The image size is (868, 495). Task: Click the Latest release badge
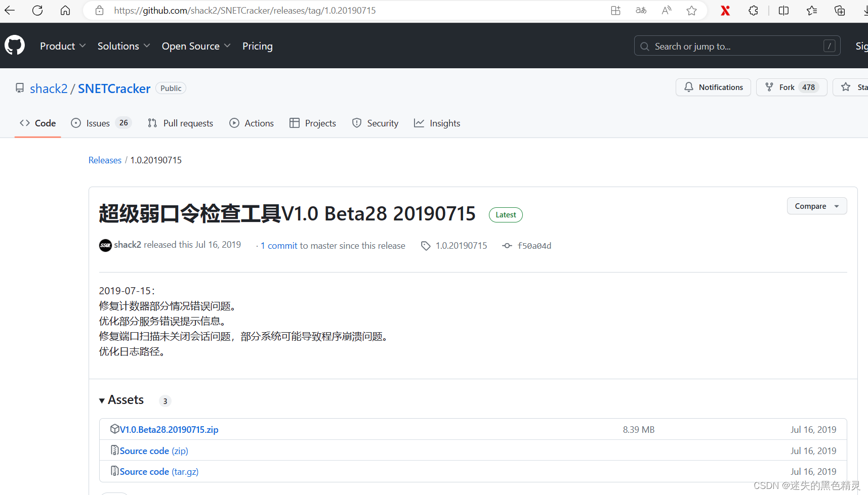click(506, 215)
